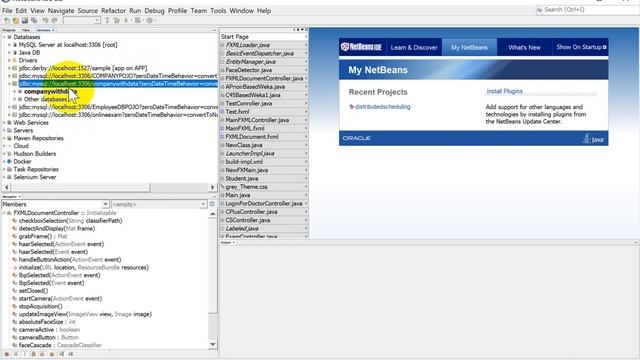Open the Refactor menu
Image resolution: width=640 pixels, height=360 pixels.
tap(113, 11)
